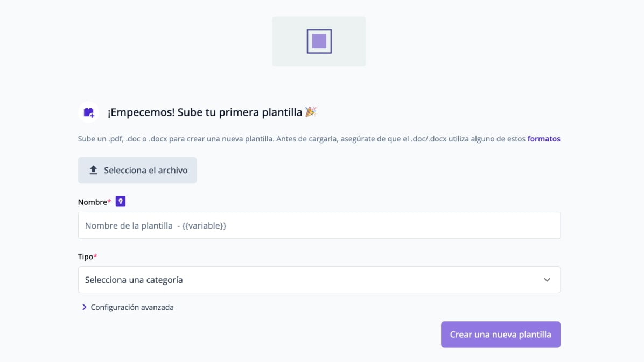The height and width of the screenshot is (362, 644).
Task: Click the purple square icon at top
Action: coord(319,41)
